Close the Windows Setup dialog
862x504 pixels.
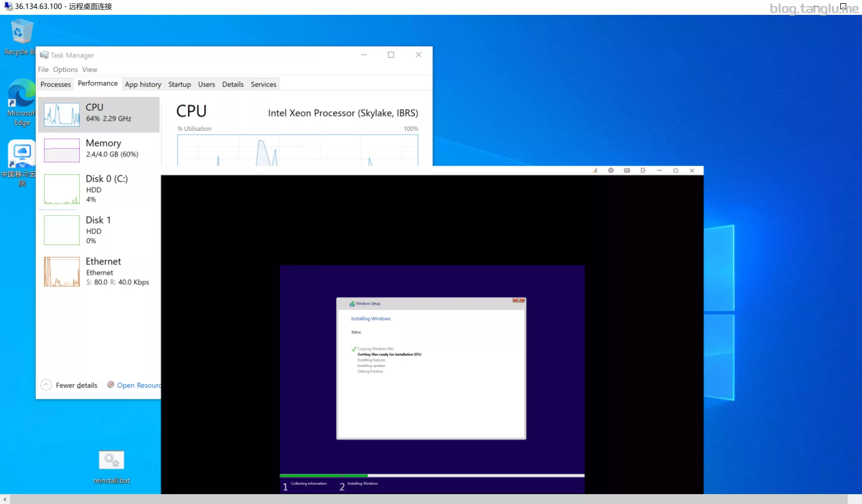(x=519, y=300)
